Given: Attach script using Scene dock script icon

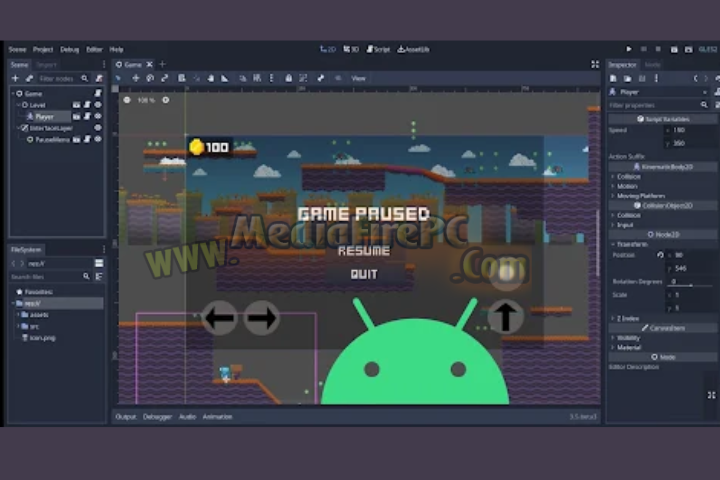Looking at the screenshot, I should [99, 79].
